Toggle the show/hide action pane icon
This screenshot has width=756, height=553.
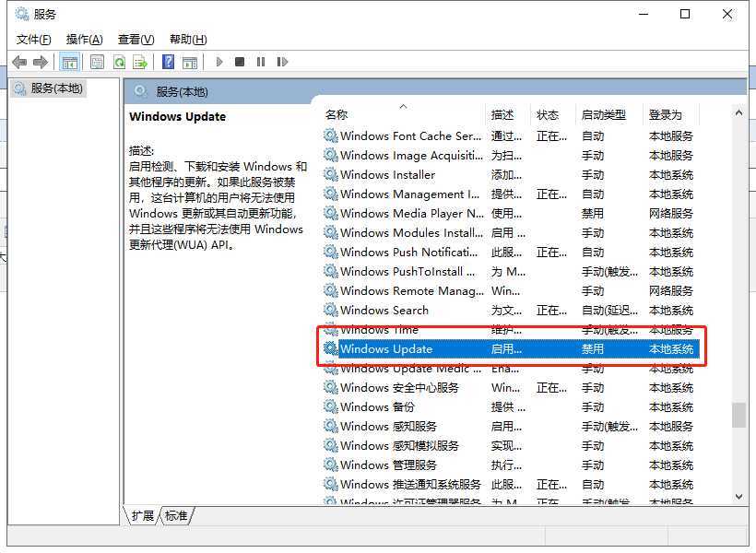click(190, 62)
